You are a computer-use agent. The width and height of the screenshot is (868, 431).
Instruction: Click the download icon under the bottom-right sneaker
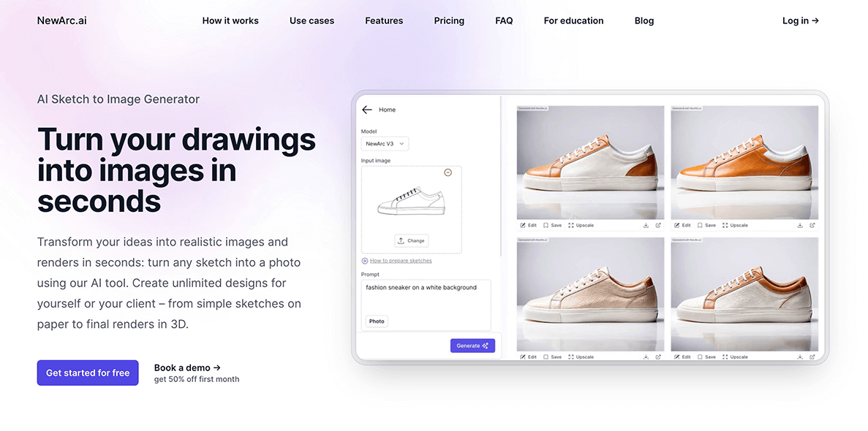click(x=800, y=357)
